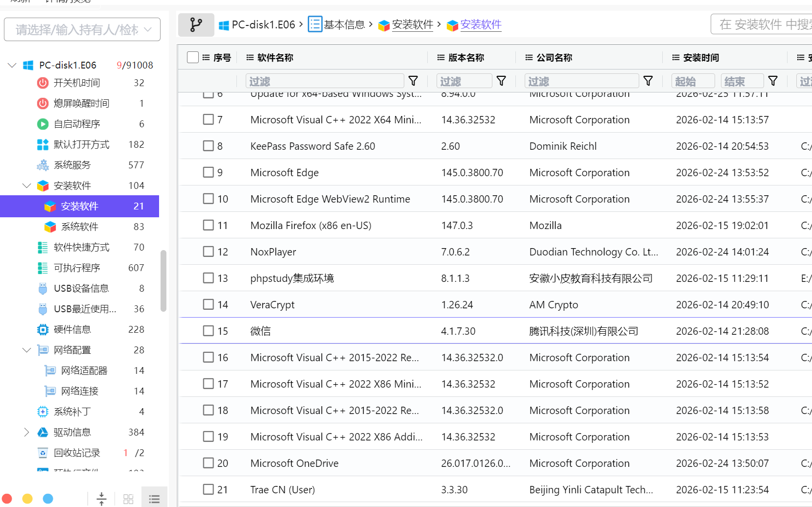This screenshot has width=812, height=507.
Task: Open 硬件信息 in the sidebar
Action: coord(72,329)
